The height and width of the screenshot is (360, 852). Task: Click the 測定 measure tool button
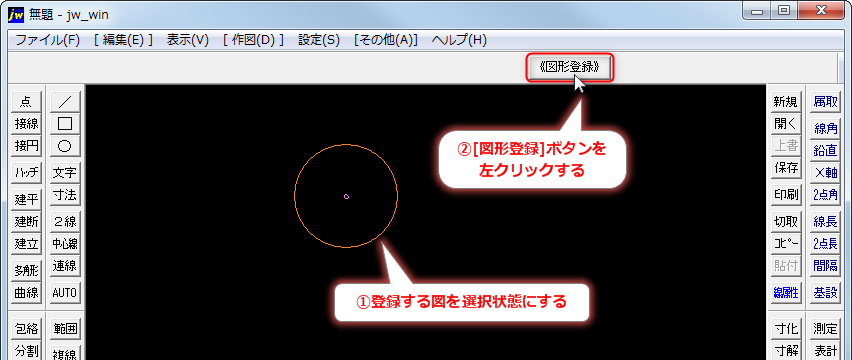point(825,329)
